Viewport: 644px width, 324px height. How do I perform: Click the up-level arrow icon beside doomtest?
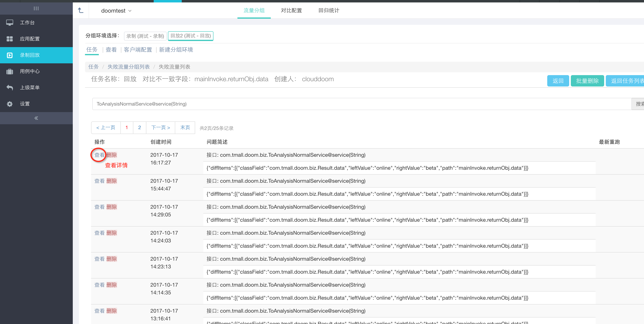pyautogui.click(x=80, y=10)
